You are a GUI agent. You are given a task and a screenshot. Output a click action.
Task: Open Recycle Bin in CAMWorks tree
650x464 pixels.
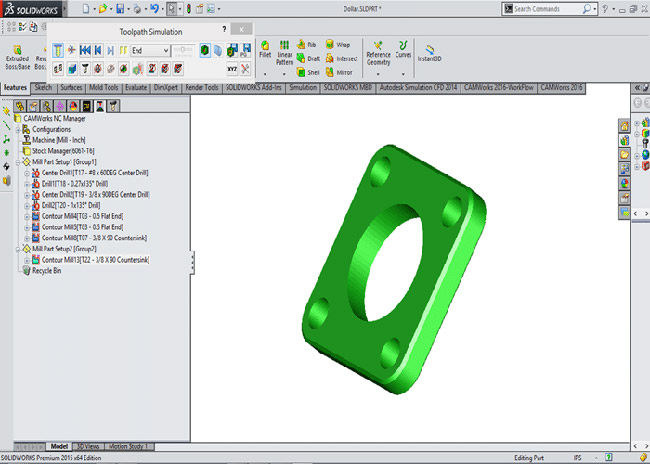pos(42,271)
